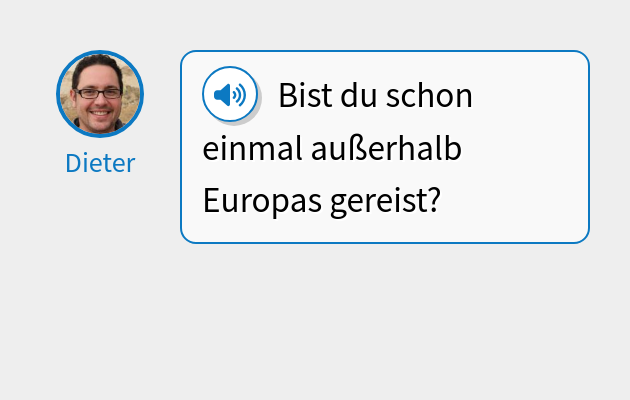Viewport: 630px width, 400px height.
Task: Click the name Dieter under the avatar
Action: coord(100,163)
